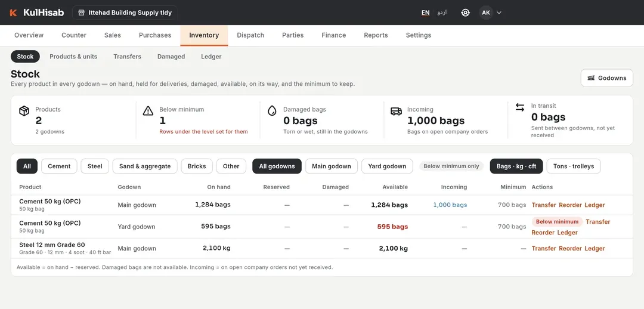The image size is (644, 309).
Task: Click the Below minimum warning triangle icon
Action: click(148, 111)
